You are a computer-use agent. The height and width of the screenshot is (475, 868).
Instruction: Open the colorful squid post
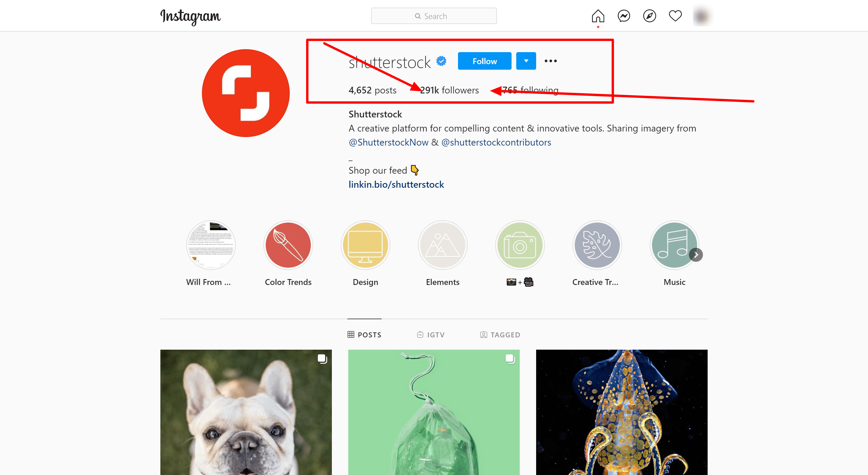[x=621, y=412]
